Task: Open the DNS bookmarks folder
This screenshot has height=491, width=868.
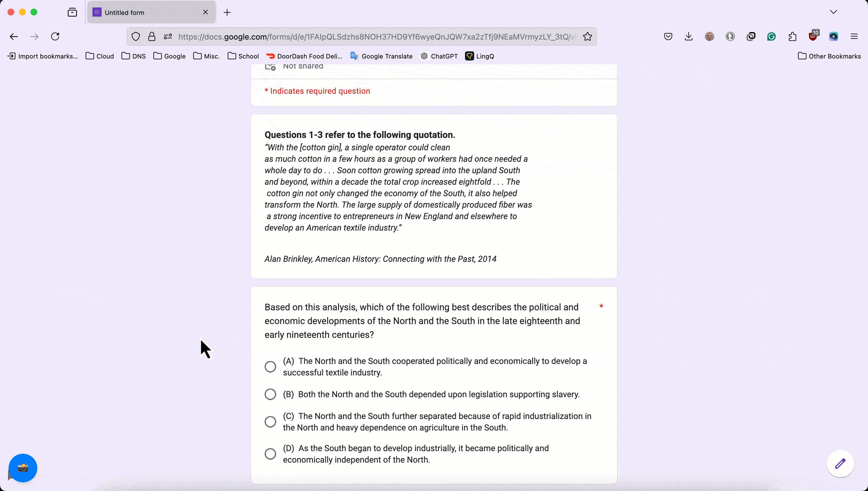Action: pos(134,56)
